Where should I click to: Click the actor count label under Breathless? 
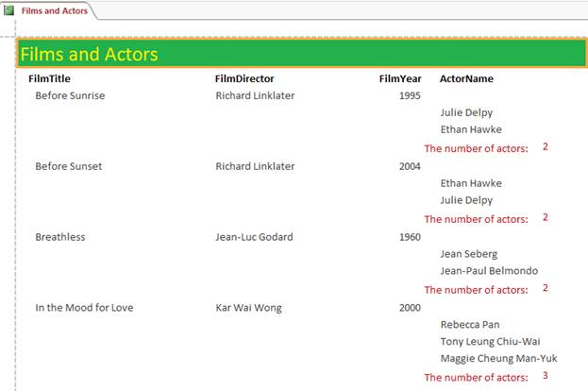click(476, 290)
